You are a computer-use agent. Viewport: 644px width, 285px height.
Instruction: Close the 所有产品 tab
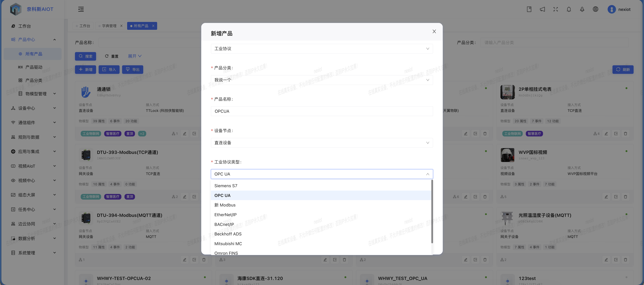coord(153,26)
